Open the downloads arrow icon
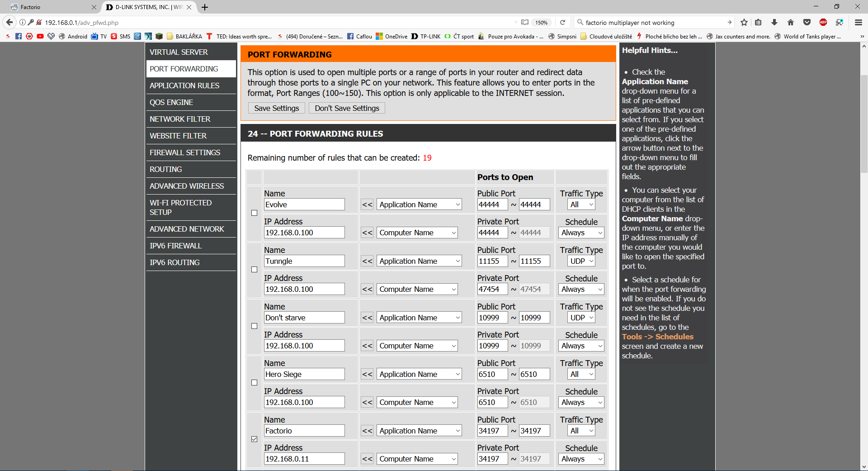The width and height of the screenshot is (868, 471). click(x=774, y=22)
